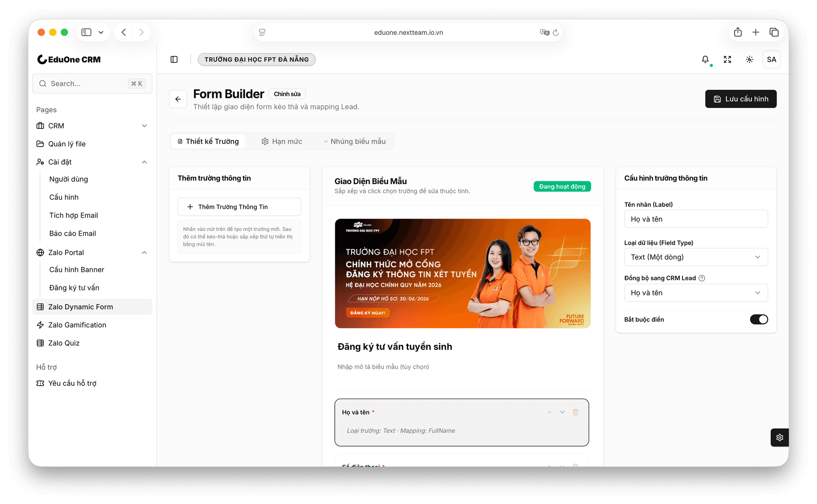Move Họ và tên field down
This screenshot has width=817, height=504.
562,412
